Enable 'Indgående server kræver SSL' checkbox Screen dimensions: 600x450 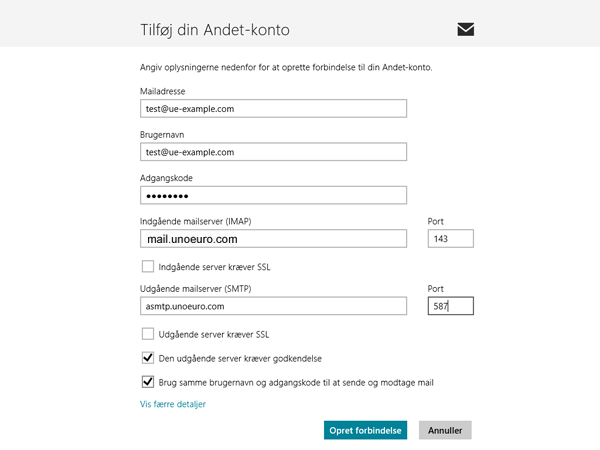point(148,266)
